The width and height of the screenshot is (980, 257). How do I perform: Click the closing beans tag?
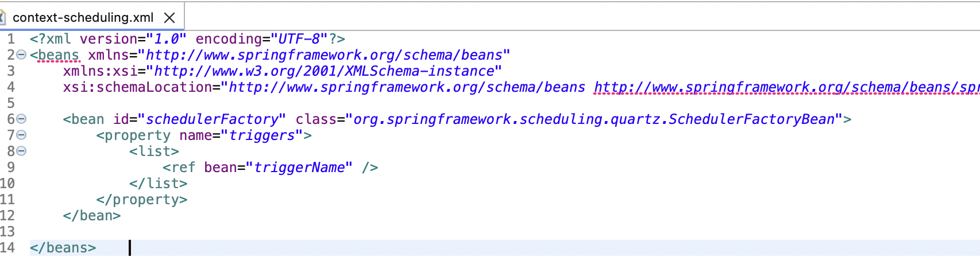point(63,248)
